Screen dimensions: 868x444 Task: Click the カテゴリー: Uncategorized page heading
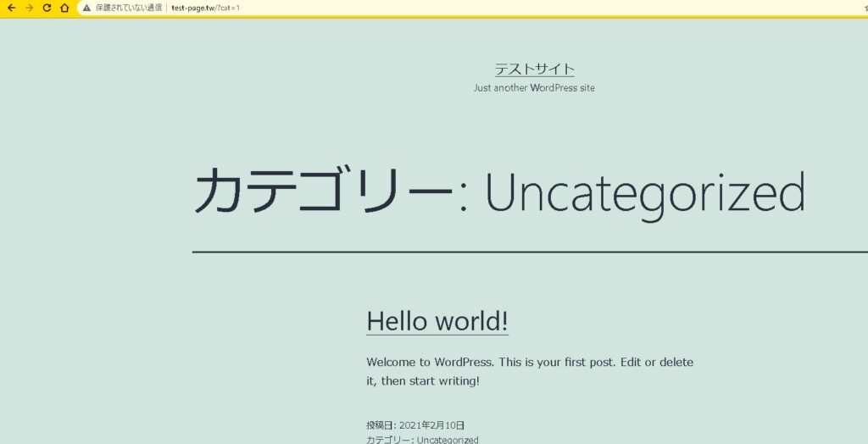pos(498,191)
